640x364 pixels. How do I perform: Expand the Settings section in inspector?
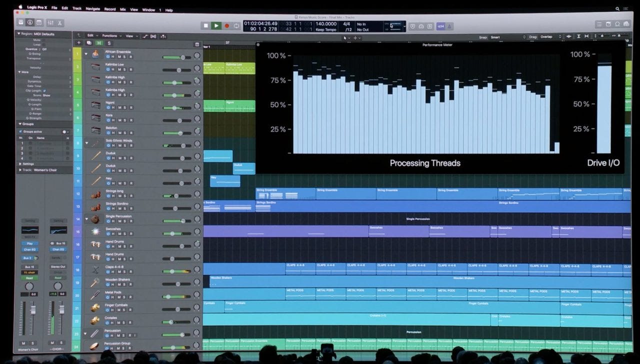20,163
